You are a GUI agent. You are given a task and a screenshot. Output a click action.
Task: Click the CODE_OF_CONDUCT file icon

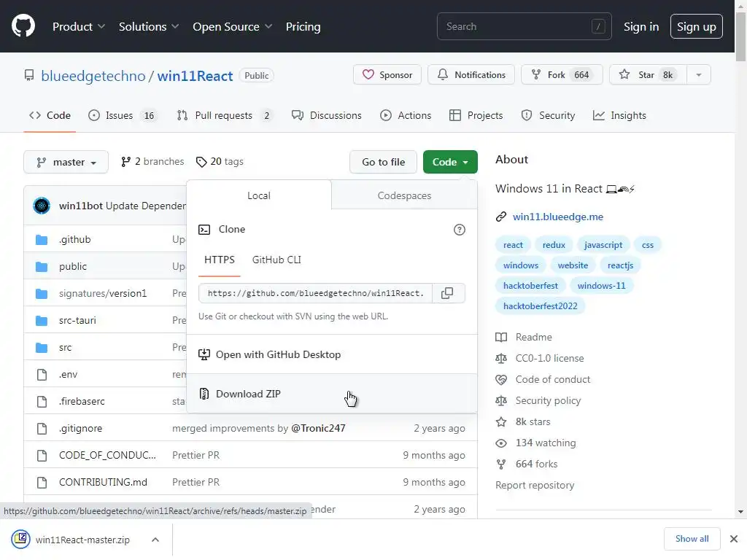tap(42, 456)
